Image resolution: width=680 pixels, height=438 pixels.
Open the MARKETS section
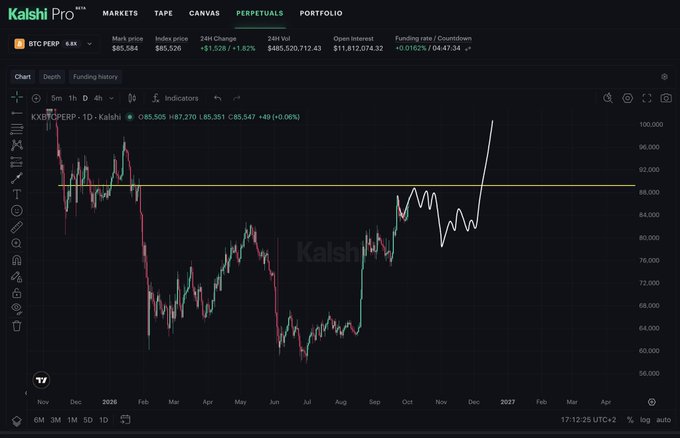pos(120,13)
